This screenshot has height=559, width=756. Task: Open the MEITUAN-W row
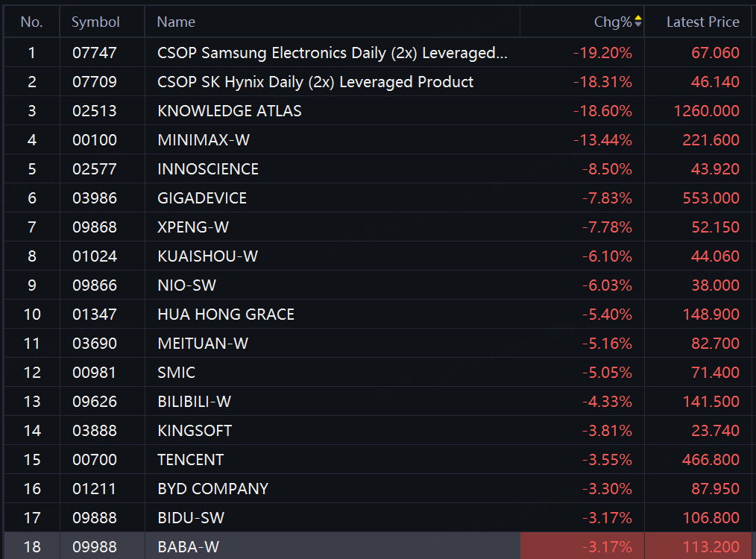pos(377,343)
